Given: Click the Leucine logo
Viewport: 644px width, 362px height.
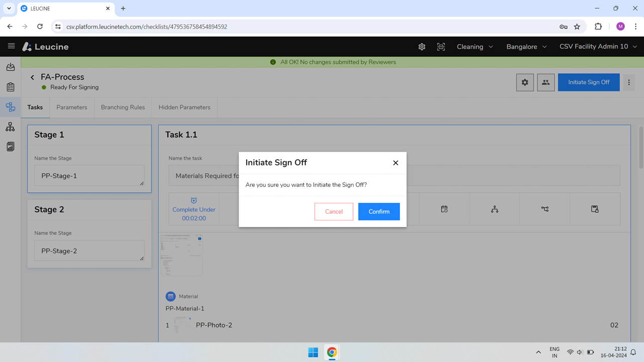Looking at the screenshot, I should click(x=45, y=47).
